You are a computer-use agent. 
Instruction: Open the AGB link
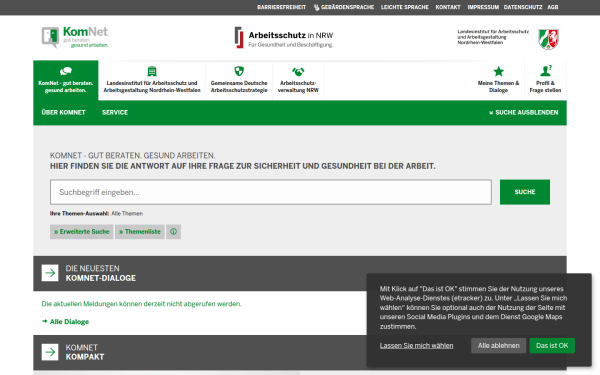click(x=553, y=7)
